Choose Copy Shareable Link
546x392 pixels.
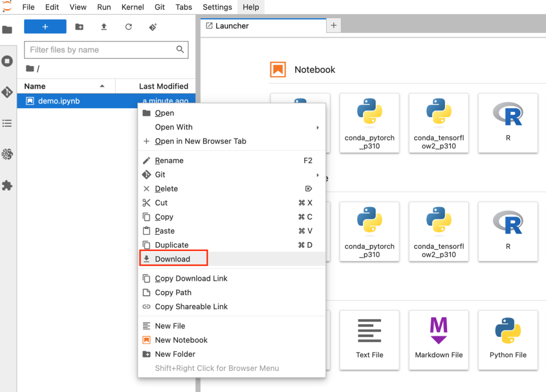tap(232, 307)
